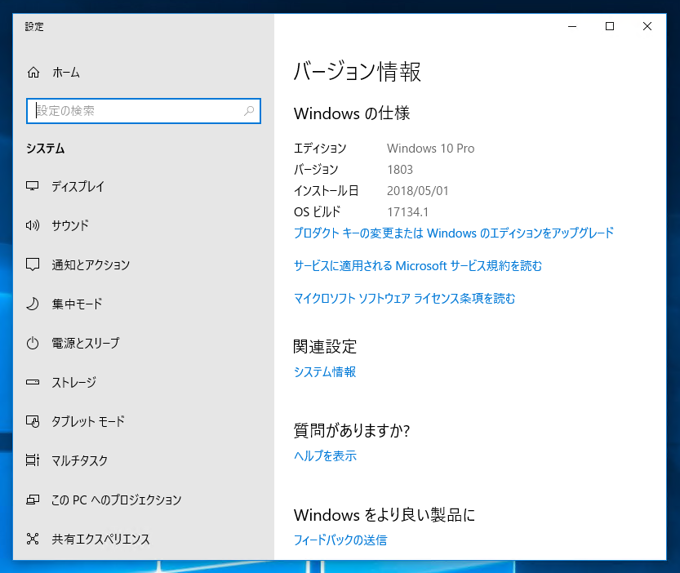Click the OS ビルド label
Image resolution: width=680 pixels, height=573 pixels.
click(x=317, y=212)
